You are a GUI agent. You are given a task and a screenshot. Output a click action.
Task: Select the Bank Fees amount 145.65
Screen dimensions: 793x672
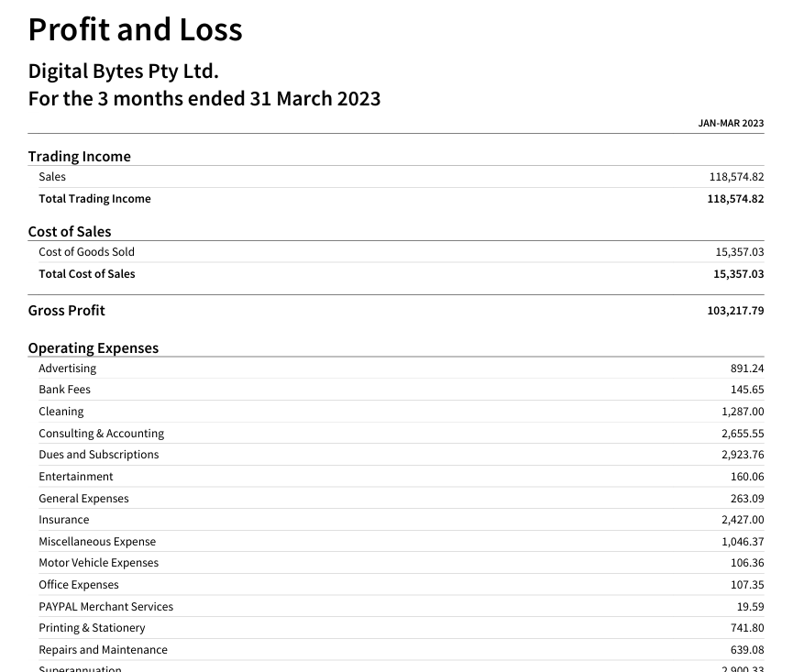(746, 390)
